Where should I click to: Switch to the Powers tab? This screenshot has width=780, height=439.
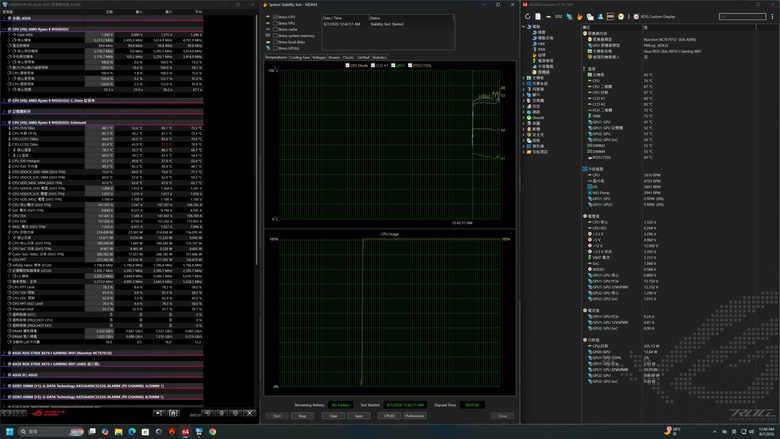334,58
